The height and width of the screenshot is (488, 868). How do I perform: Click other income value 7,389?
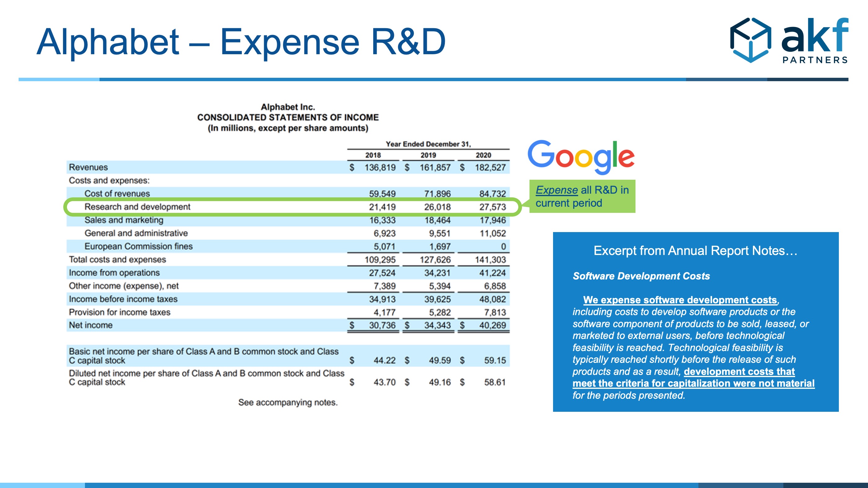384,286
